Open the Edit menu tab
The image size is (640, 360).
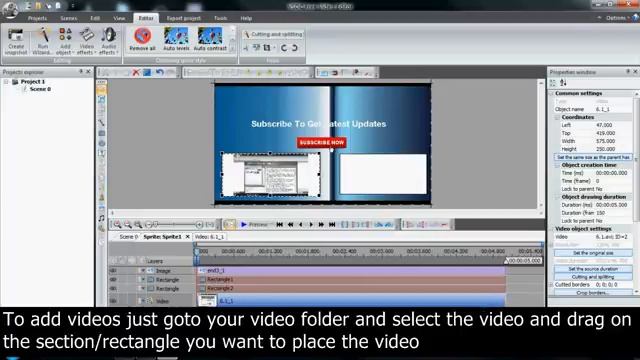tap(95, 18)
